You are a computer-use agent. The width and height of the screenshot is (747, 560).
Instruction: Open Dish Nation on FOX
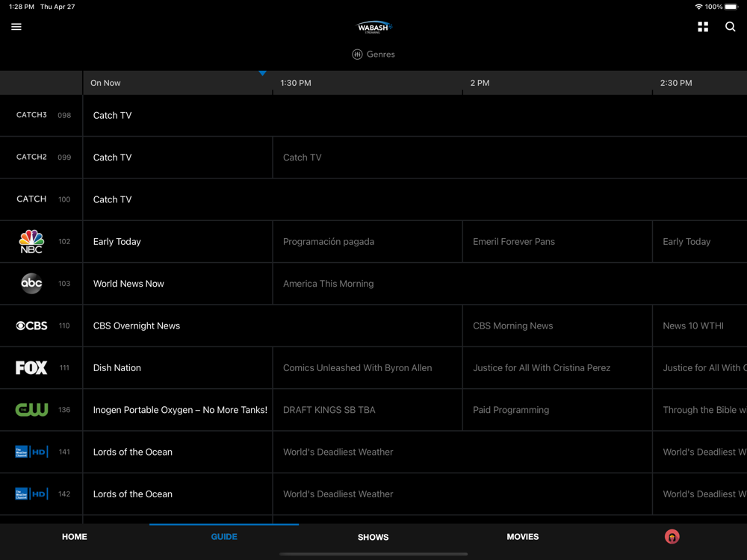[x=178, y=367]
